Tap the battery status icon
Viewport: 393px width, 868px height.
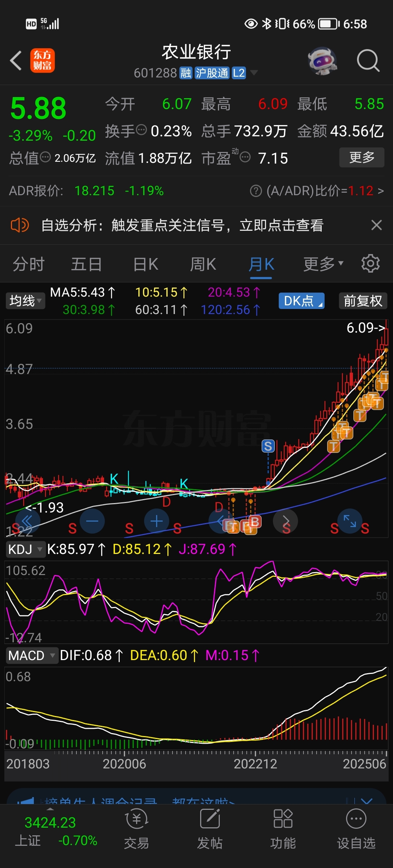pyautogui.click(x=329, y=24)
